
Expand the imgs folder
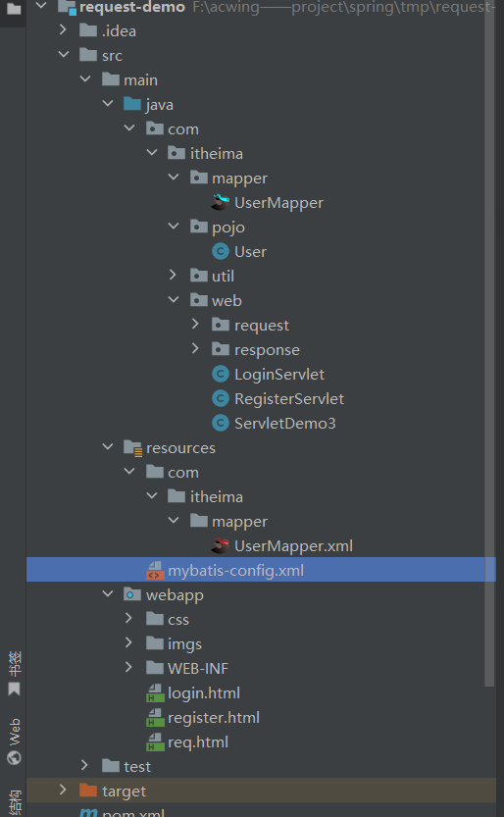(x=128, y=642)
